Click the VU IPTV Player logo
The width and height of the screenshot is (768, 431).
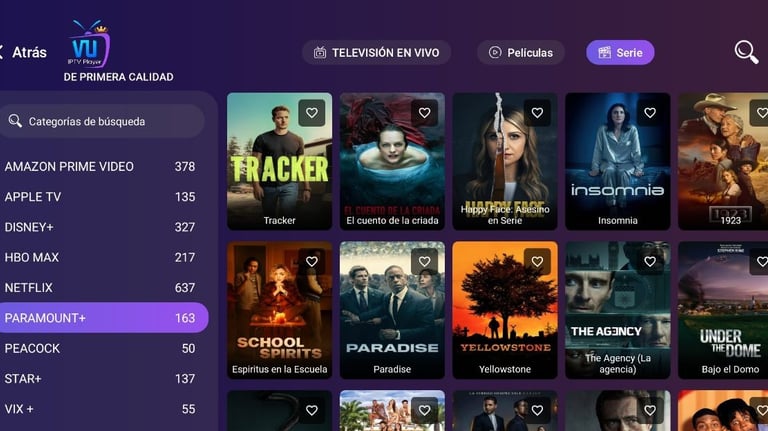[x=89, y=44]
